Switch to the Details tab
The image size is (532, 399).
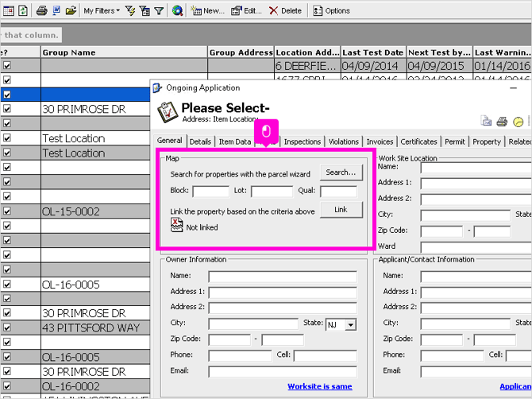coord(200,141)
